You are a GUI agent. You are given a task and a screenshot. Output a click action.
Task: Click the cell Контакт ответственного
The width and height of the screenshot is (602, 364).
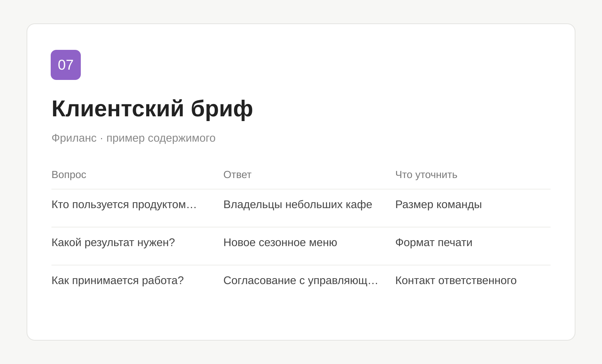(x=456, y=281)
